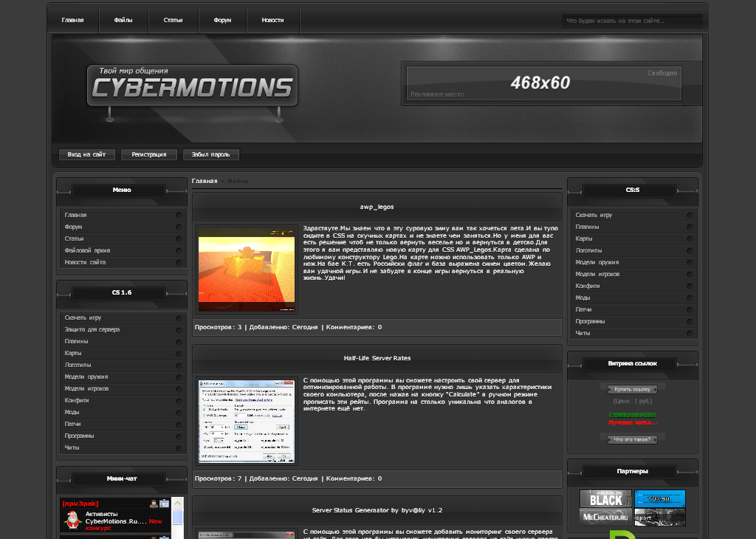This screenshot has height=539, width=756.
Task: Open the Half-Life Server Rates screenshot thumbnail
Action: (247, 422)
